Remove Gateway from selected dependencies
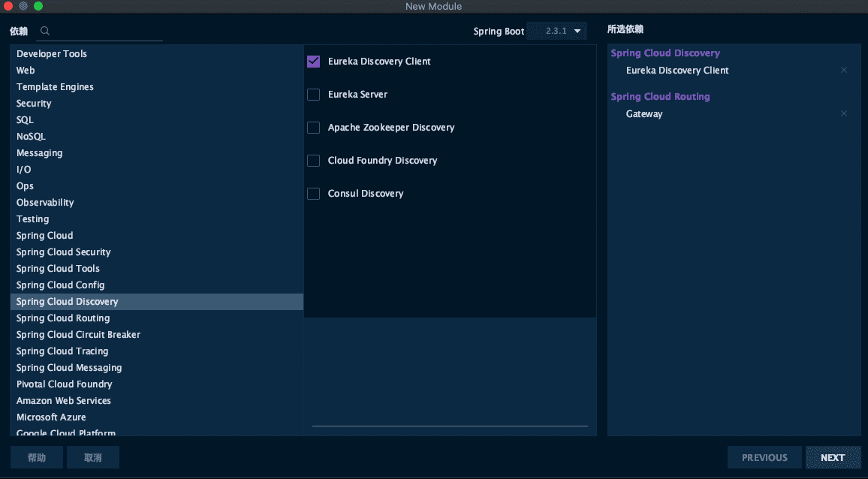Viewport: 868px width, 479px height. tap(844, 113)
